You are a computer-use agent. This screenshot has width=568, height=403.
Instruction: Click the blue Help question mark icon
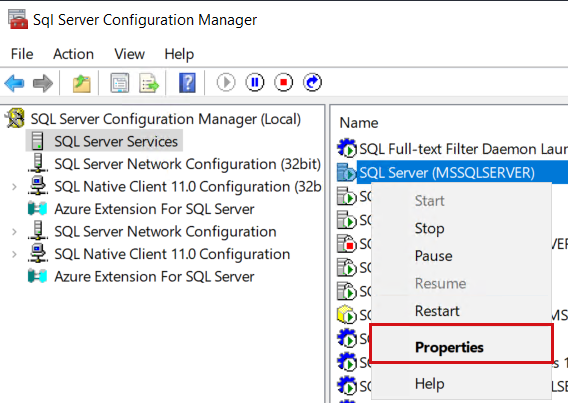click(x=187, y=83)
